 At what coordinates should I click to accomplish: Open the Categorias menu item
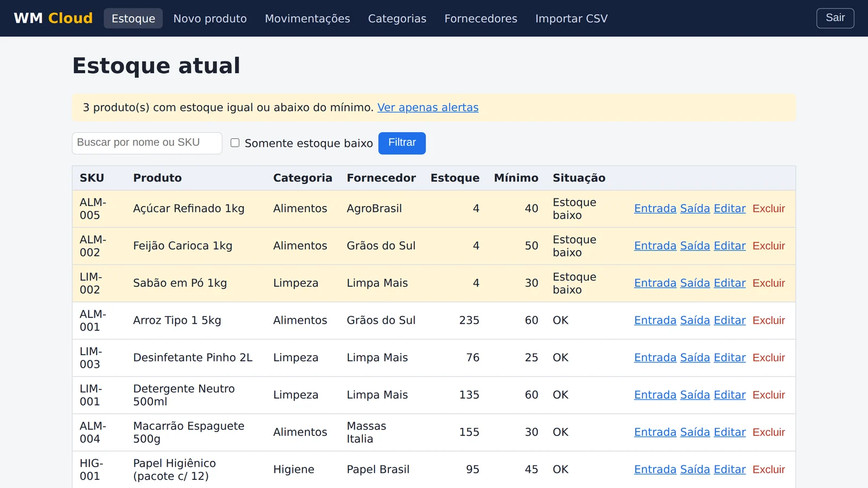(397, 18)
